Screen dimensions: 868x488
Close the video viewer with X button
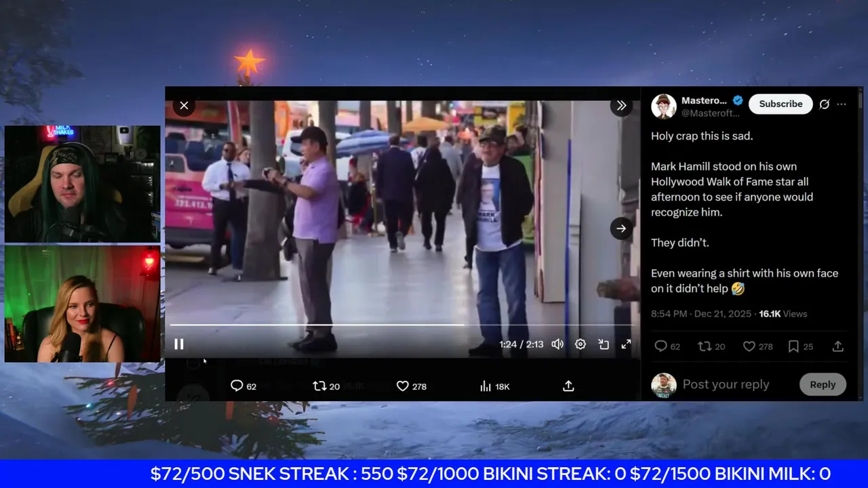pyautogui.click(x=184, y=106)
